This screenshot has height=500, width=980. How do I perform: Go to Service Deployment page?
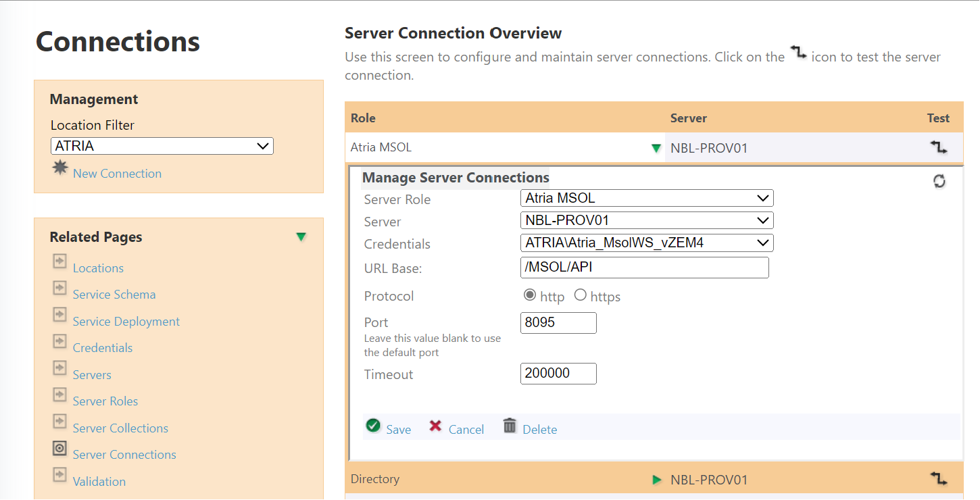point(126,321)
